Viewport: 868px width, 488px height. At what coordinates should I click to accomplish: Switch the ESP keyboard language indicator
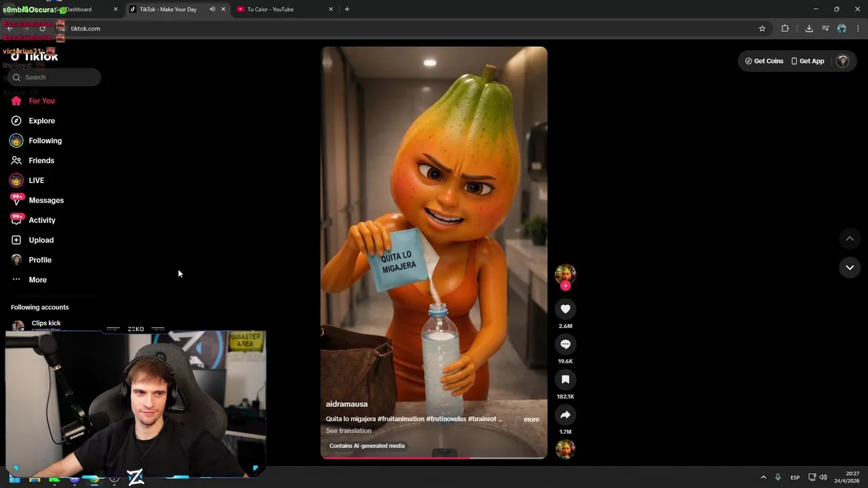pos(795,477)
